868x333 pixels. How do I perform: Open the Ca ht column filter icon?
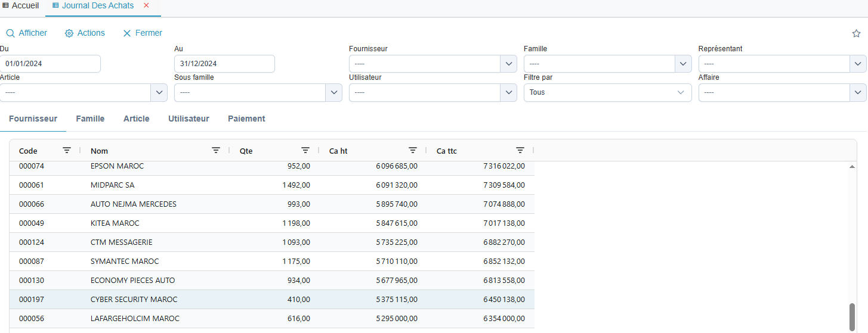pos(413,151)
